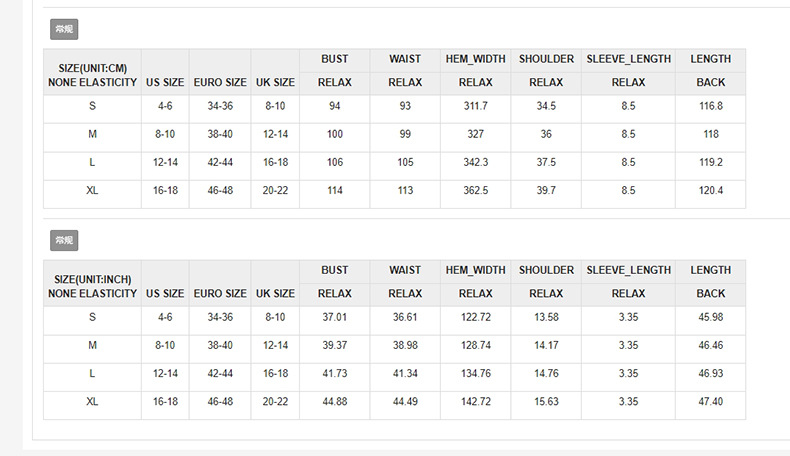Click the bust value 94 for size S
This screenshot has height=456, width=790.
(x=335, y=106)
